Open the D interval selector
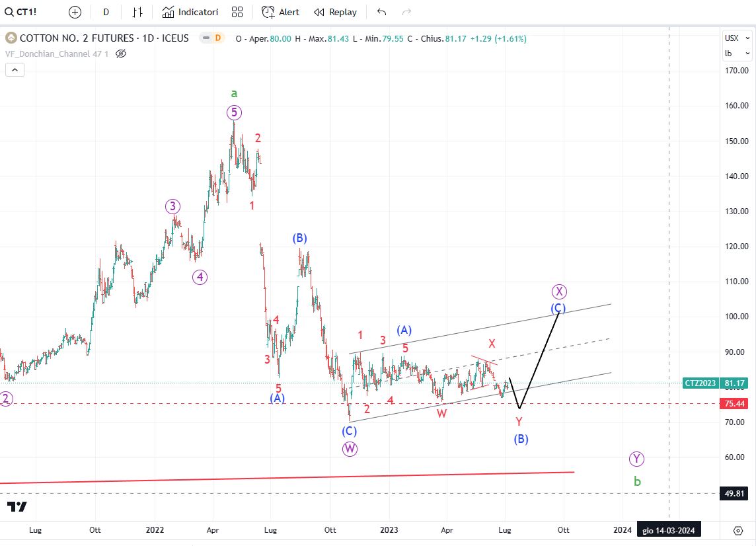Image resolution: width=756 pixels, height=546 pixels. 106,12
